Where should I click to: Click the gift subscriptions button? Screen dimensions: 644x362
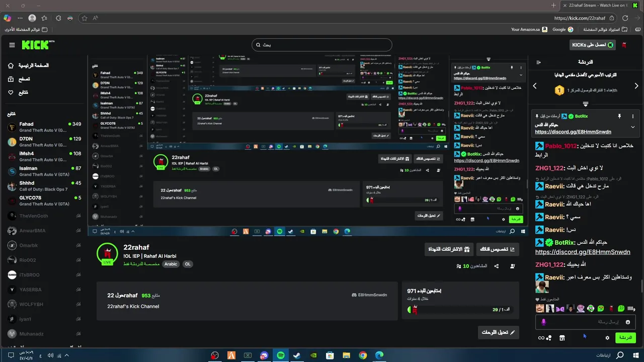(x=449, y=249)
